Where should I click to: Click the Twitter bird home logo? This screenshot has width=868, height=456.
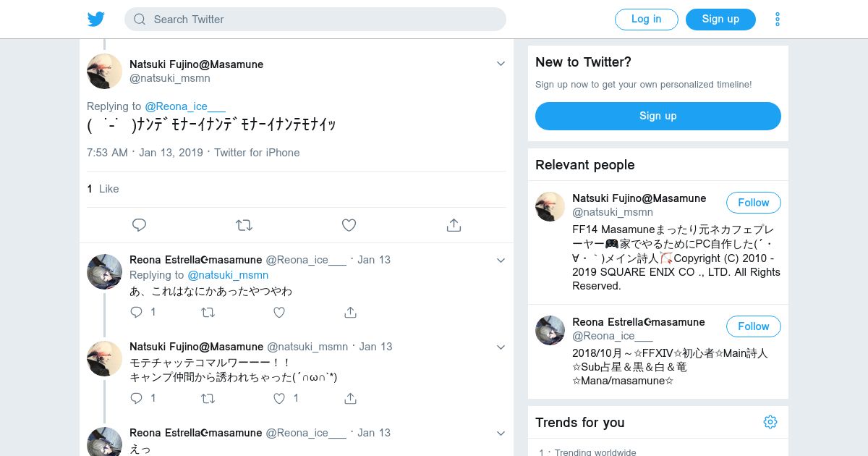(96, 20)
